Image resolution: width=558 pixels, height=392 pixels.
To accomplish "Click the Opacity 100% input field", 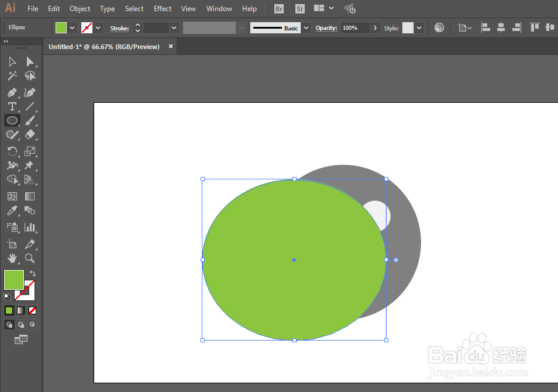I will (x=356, y=27).
